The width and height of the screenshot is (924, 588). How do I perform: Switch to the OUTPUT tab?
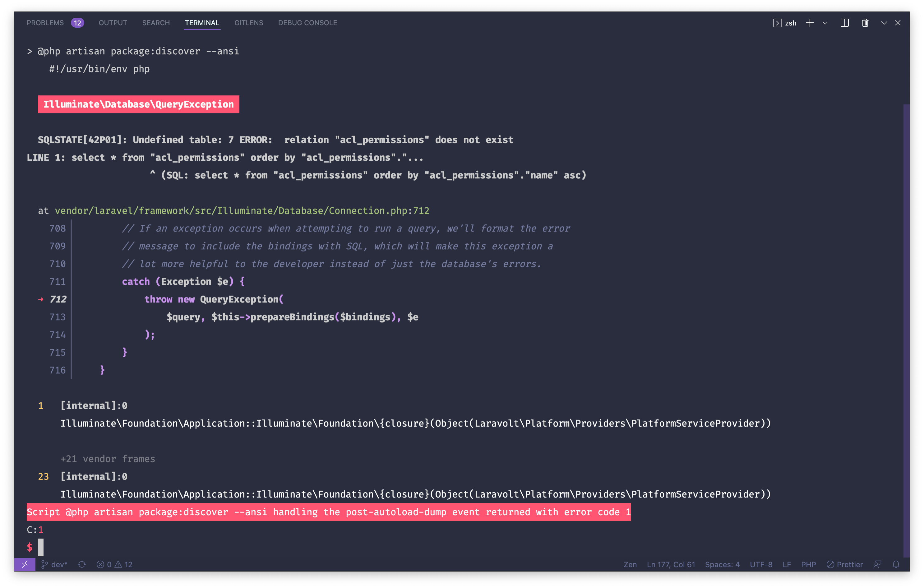(x=113, y=23)
